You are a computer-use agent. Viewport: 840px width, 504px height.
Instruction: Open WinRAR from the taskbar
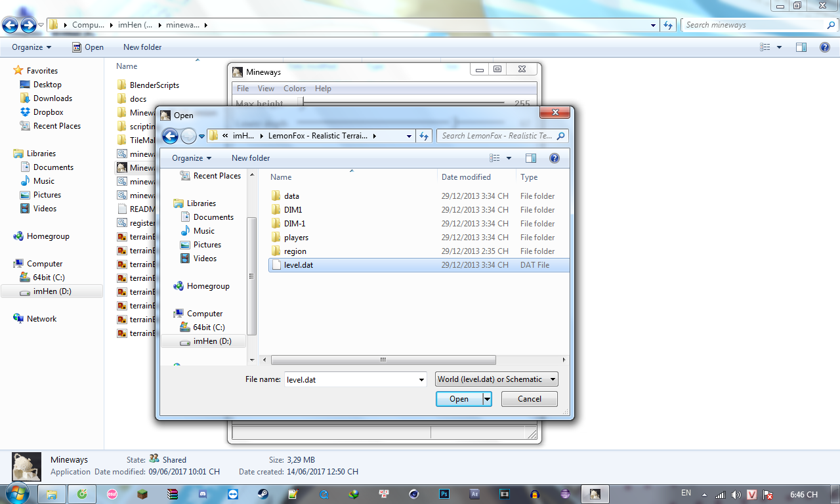(173, 494)
